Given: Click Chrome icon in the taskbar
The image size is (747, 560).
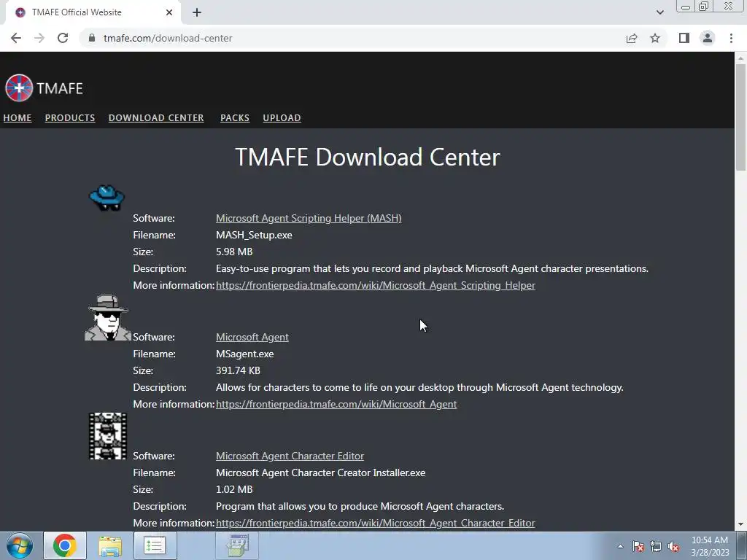Looking at the screenshot, I should coord(65,545).
